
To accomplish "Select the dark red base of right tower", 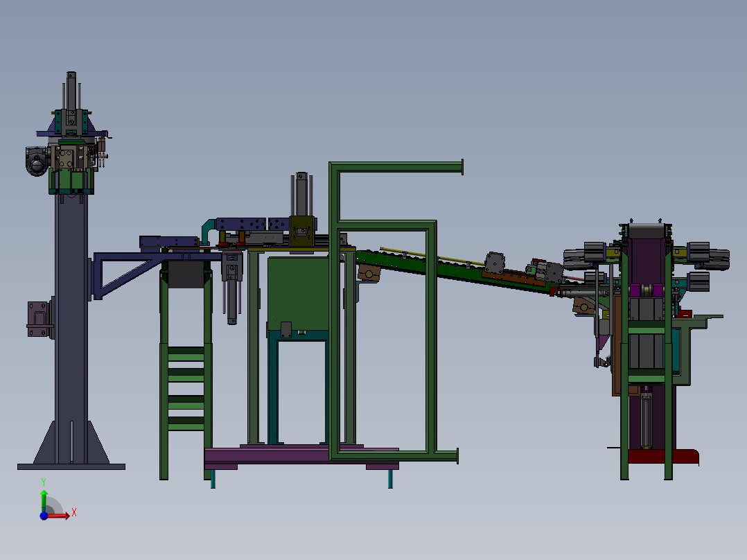I will (x=663, y=457).
